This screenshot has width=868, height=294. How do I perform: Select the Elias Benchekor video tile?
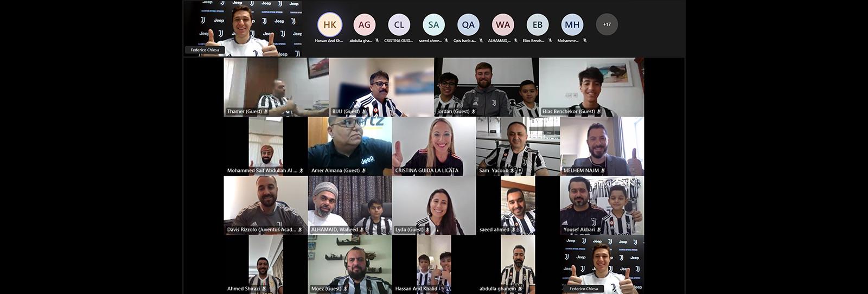click(591, 87)
